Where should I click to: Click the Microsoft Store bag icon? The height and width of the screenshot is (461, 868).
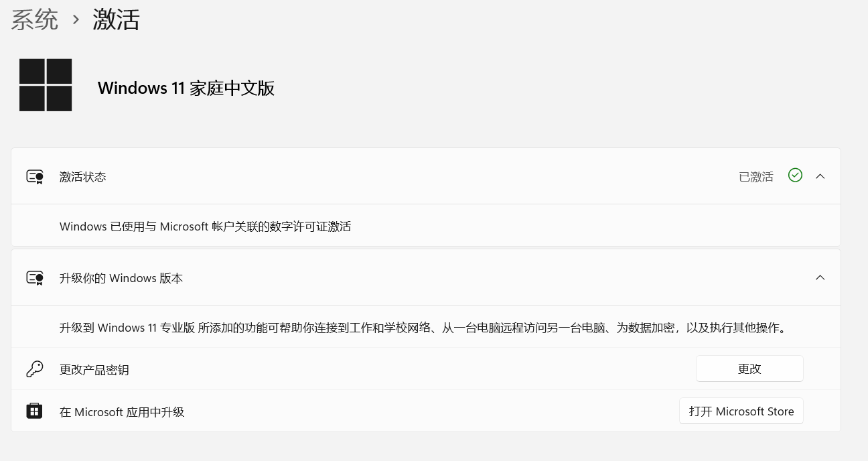tap(34, 411)
